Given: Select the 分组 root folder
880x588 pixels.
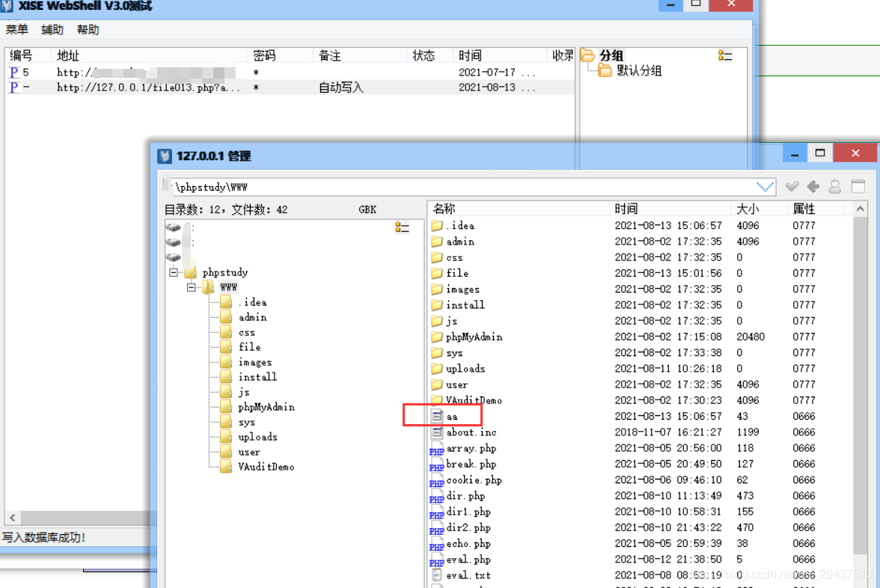Looking at the screenshot, I should point(602,55).
